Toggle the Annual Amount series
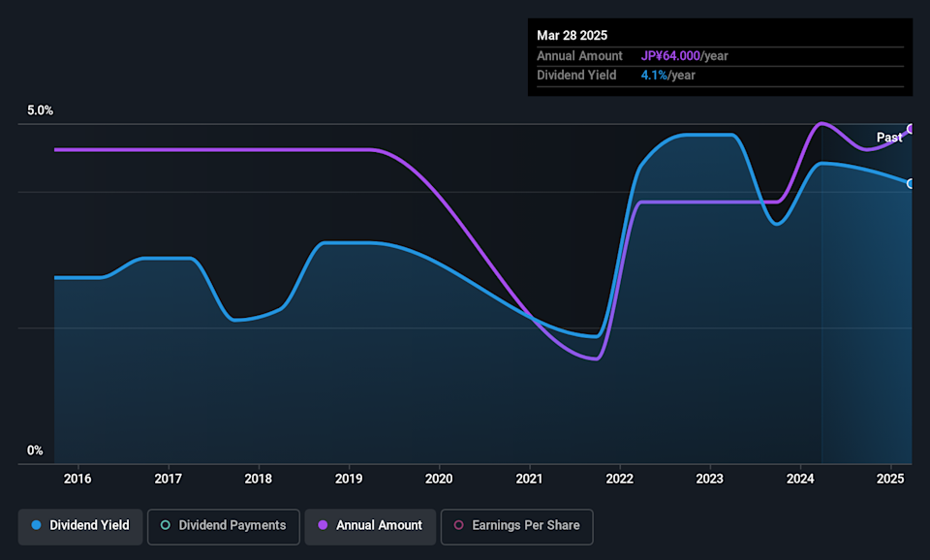The height and width of the screenshot is (560, 930). (x=370, y=526)
